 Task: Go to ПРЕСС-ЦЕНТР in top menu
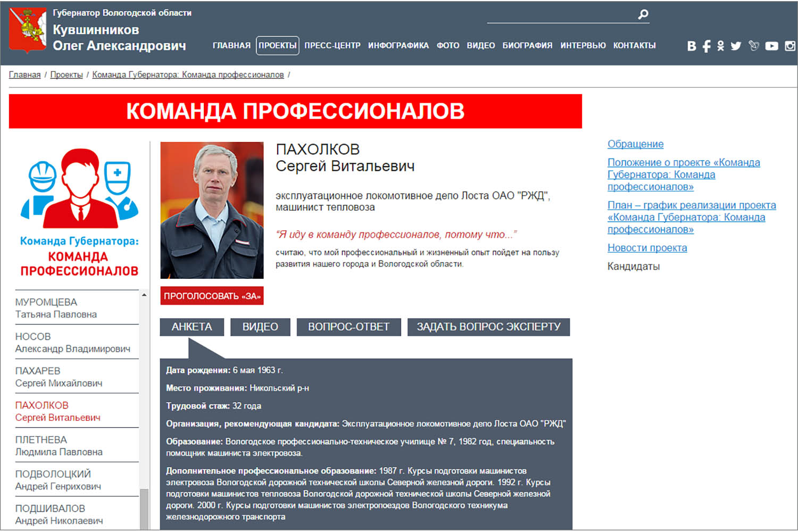pyautogui.click(x=332, y=46)
